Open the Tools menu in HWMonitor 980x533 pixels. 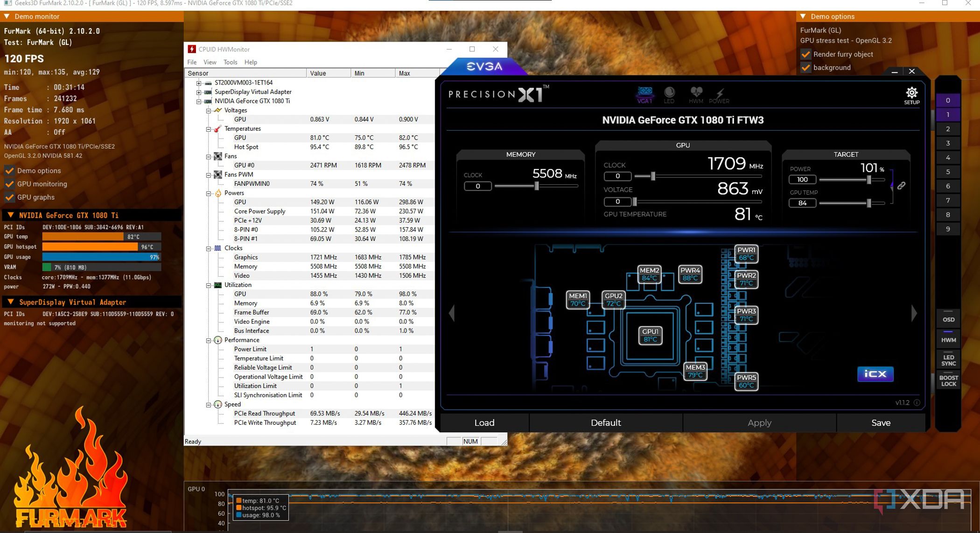230,62
